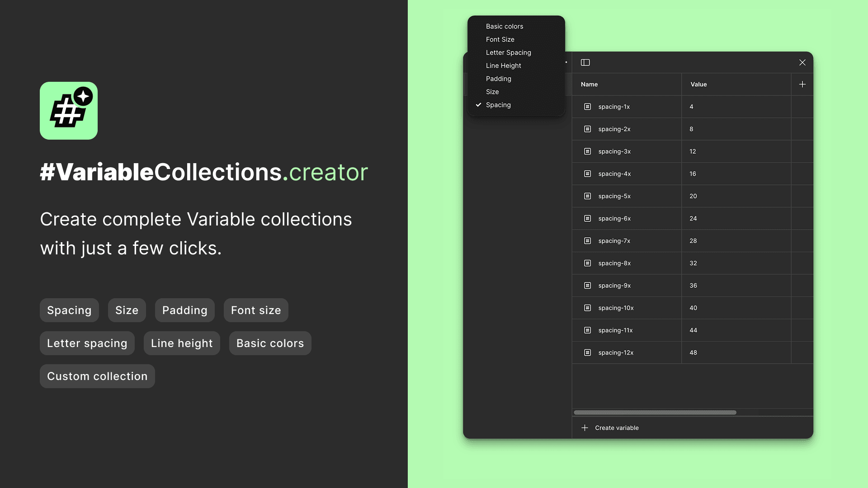Click the plus icon in the header row
The width and height of the screenshot is (868, 488).
pos(802,84)
